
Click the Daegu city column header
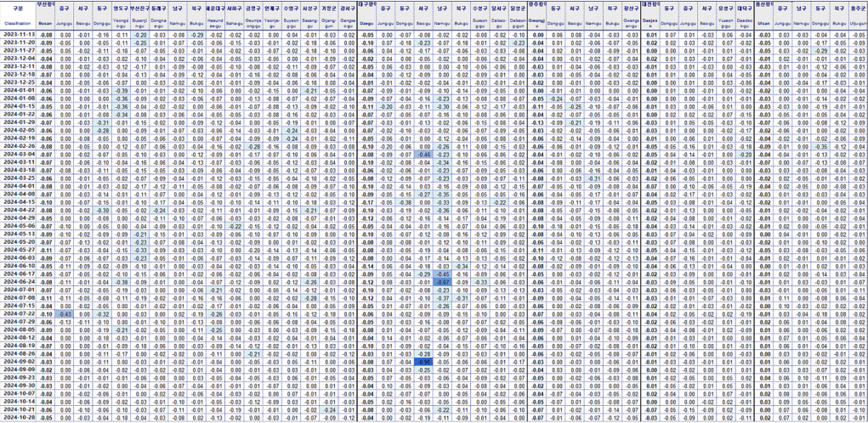click(x=366, y=17)
